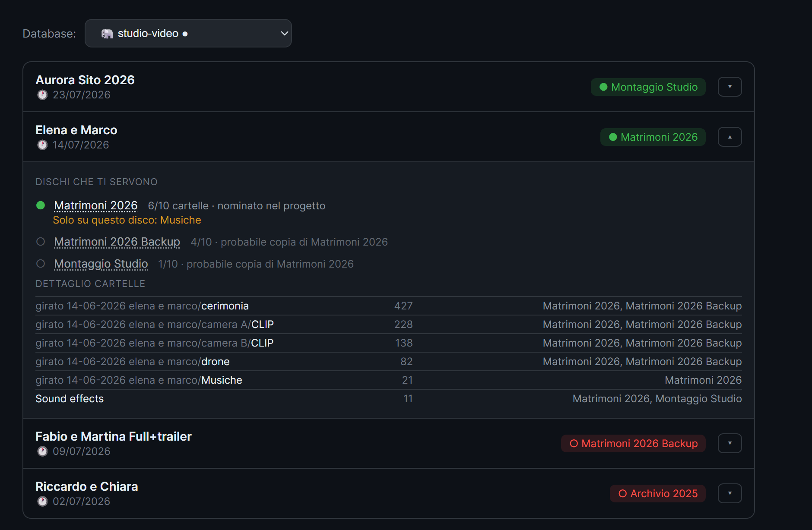
Task: Click the Montaggio Studio green badge
Action: [x=648, y=87]
